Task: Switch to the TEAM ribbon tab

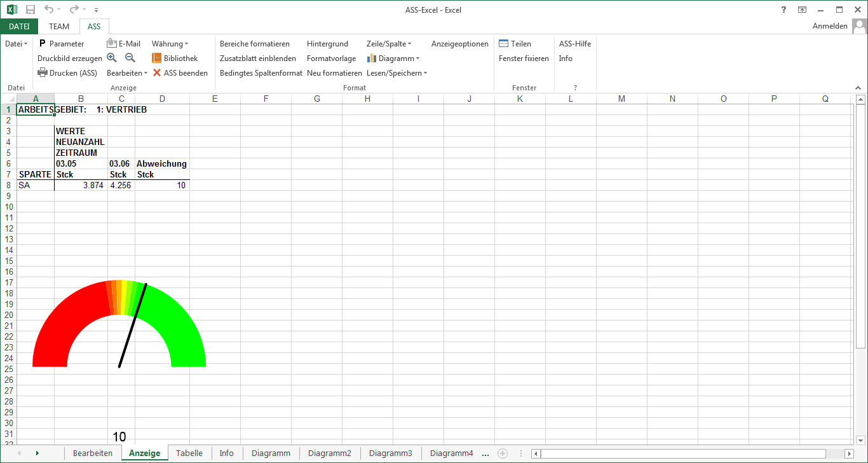Action: coord(59,26)
